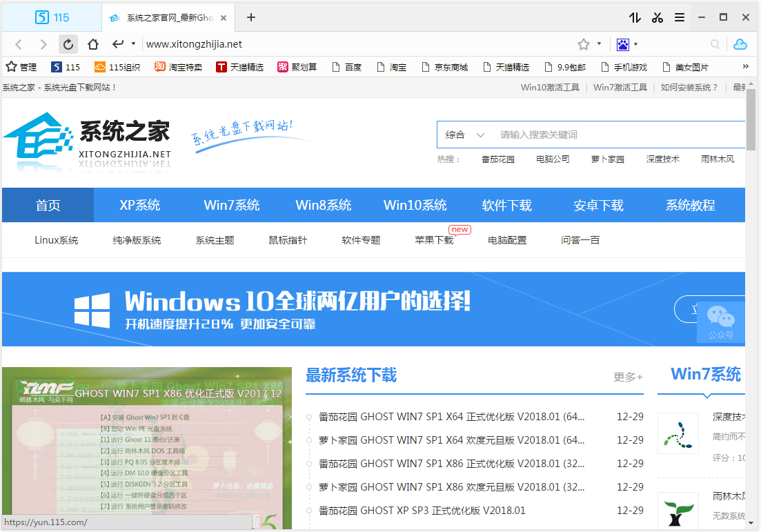
Task: Open the 115 home tab
Action: [x=52, y=17]
